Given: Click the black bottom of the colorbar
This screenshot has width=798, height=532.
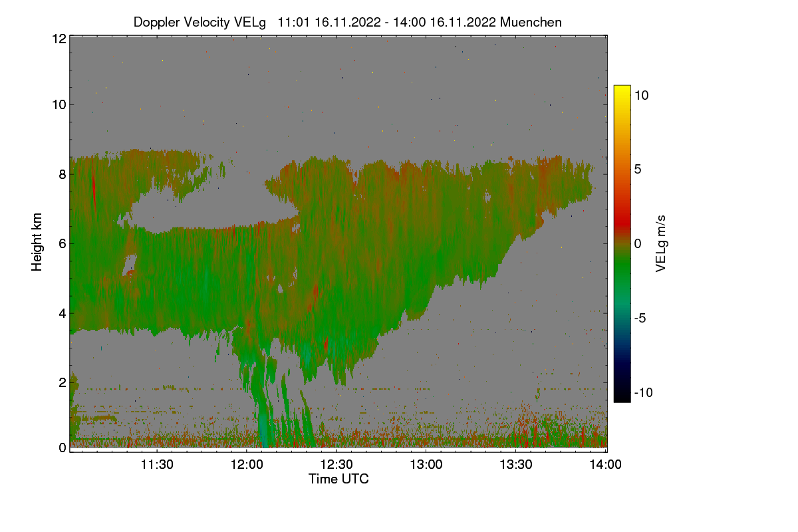Looking at the screenshot, I should [622, 396].
